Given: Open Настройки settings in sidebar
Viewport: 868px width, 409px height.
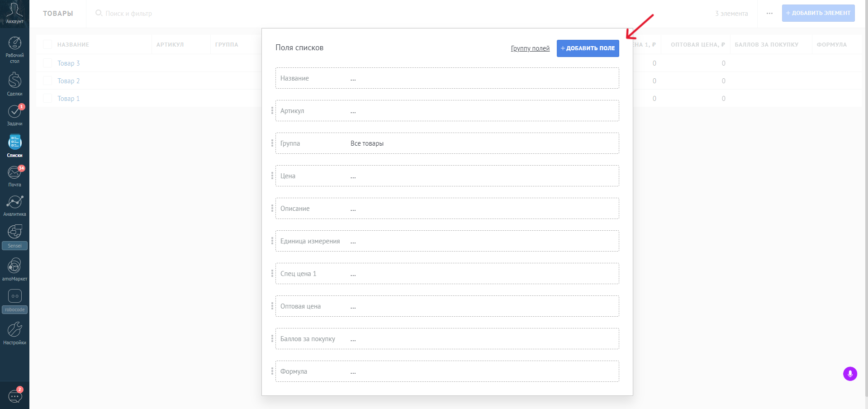Looking at the screenshot, I should 14,333.
